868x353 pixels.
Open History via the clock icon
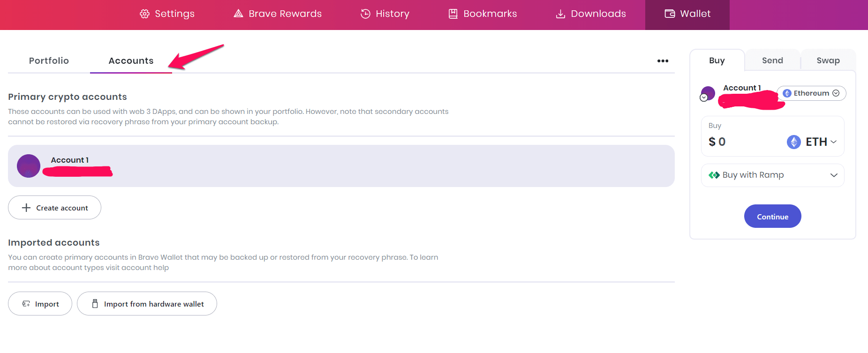(365, 14)
